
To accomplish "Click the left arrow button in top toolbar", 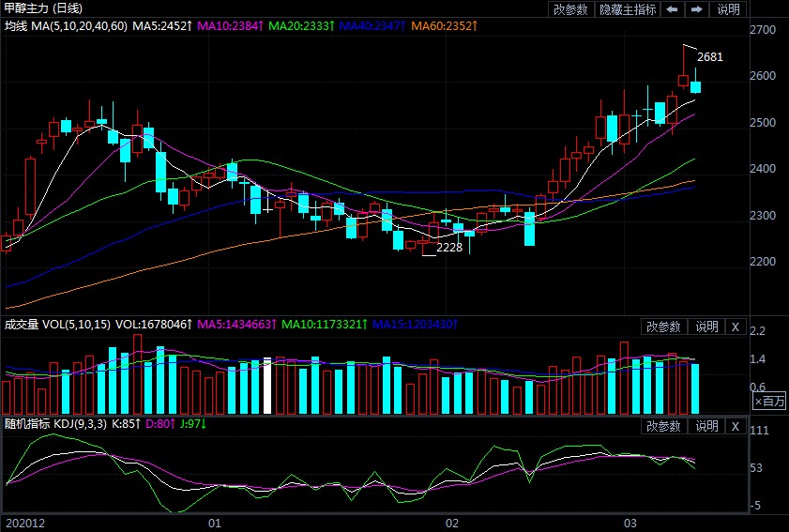I will click(x=672, y=9).
